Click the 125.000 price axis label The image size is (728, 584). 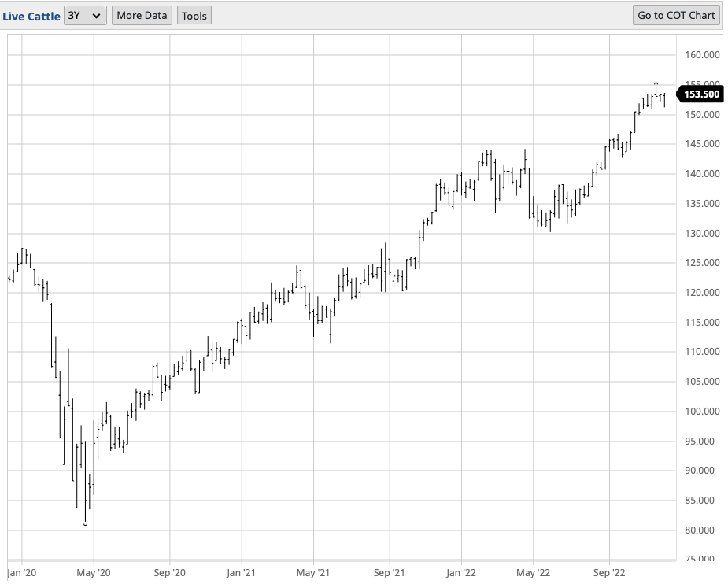click(x=702, y=263)
